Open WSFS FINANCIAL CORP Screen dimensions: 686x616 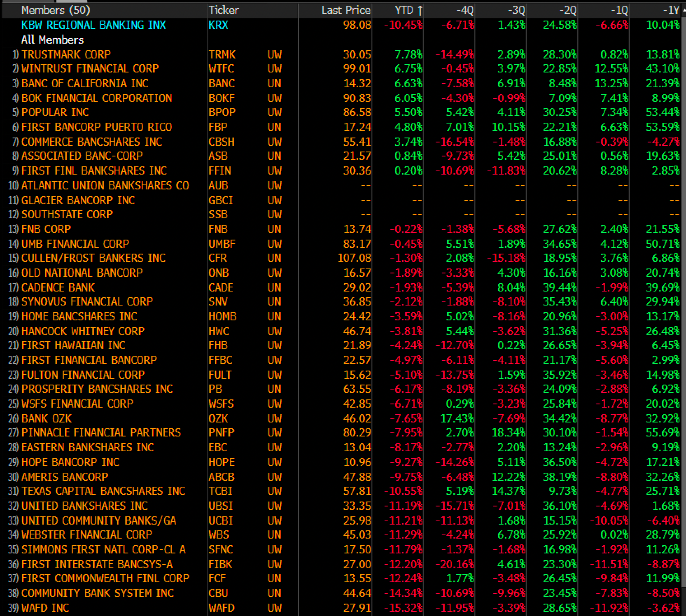77,404
